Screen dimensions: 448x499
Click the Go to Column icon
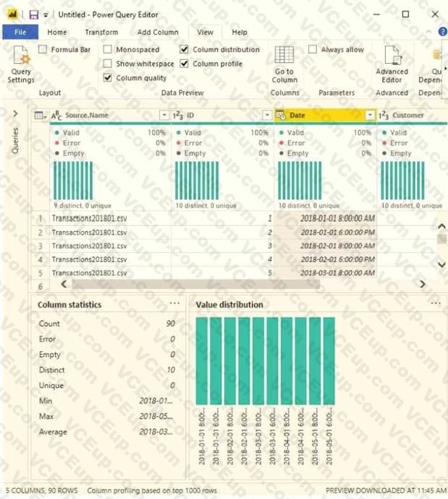284,55
